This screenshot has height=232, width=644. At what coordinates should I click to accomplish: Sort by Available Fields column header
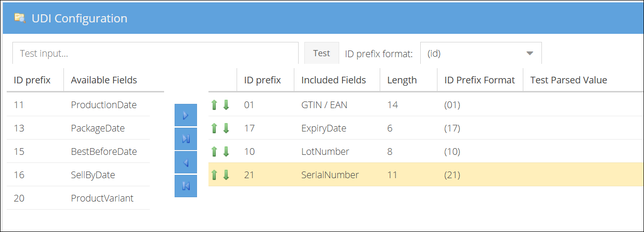pos(104,80)
